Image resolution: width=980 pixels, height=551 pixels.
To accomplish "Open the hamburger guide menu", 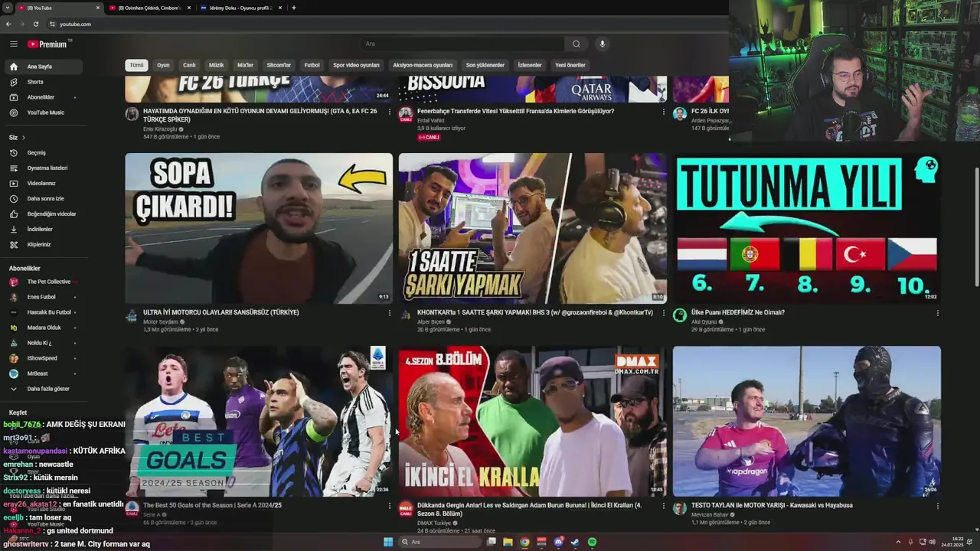I will [x=13, y=44].
